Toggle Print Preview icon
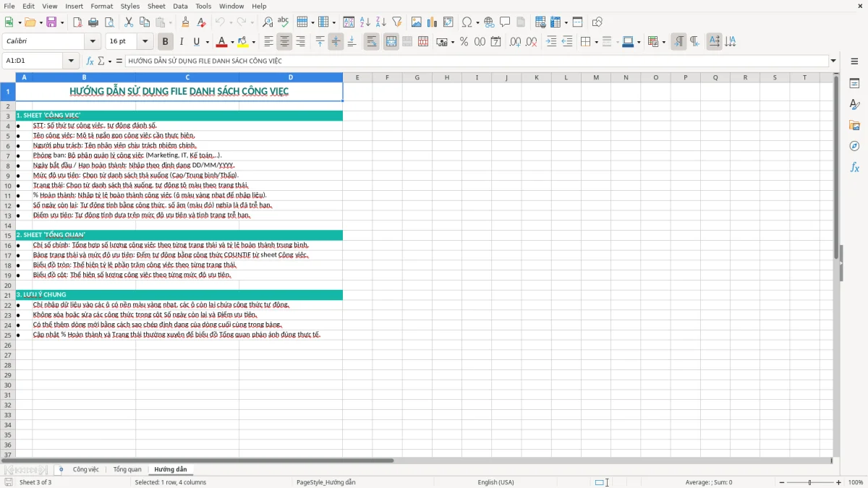This screenshot has width=868, height=488. [x=109, y=22]
